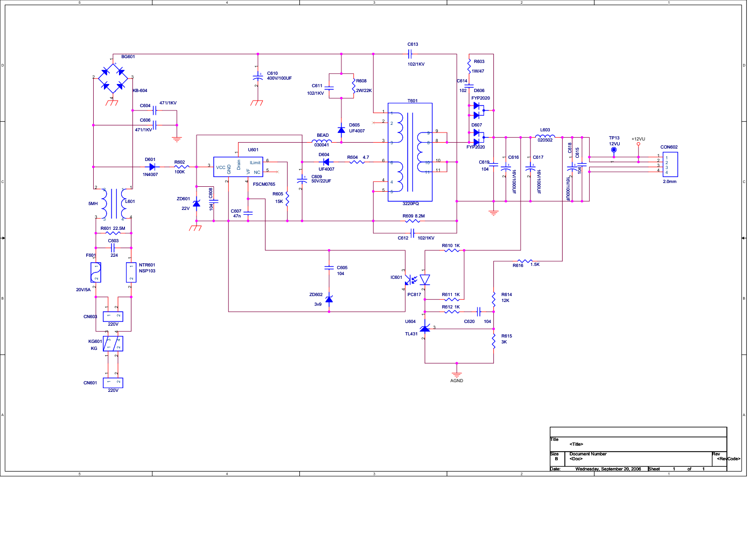Select the CN601 220V input connector

113,383
